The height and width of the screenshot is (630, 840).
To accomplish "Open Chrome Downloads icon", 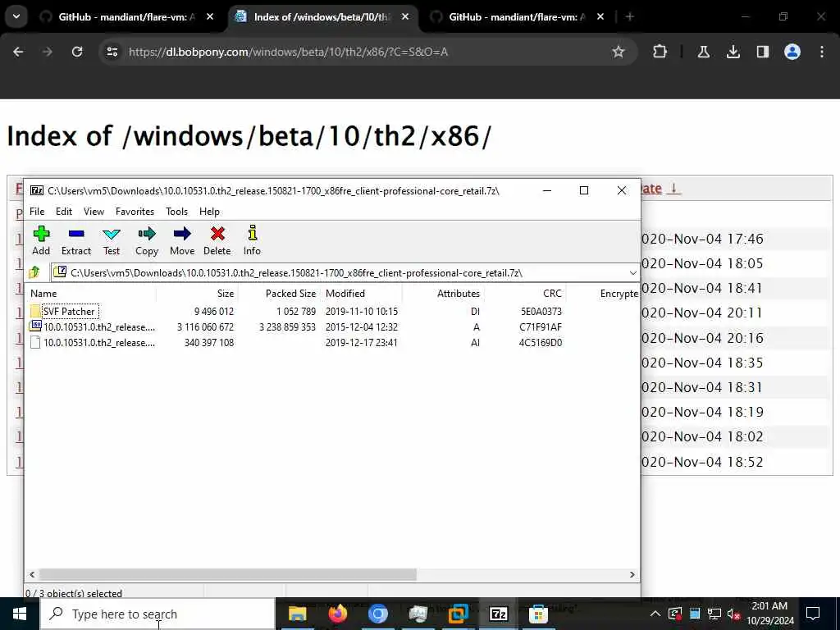I will click(733, 52).
